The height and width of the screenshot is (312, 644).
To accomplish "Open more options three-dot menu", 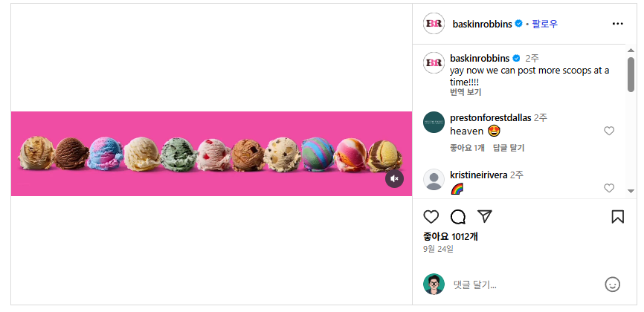I will (617, 24).
